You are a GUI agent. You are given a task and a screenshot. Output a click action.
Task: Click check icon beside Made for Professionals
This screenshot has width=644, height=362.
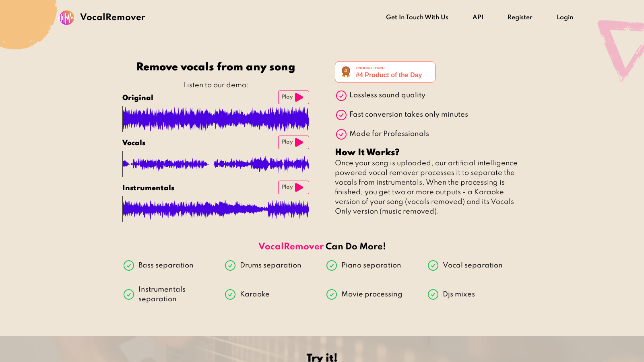(x=341, y=134)
